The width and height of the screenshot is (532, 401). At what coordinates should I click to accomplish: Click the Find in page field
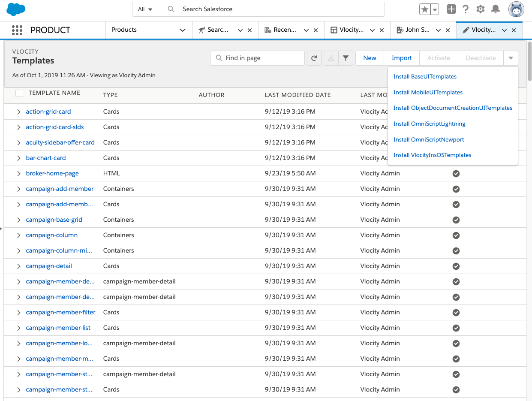[262, 58]
